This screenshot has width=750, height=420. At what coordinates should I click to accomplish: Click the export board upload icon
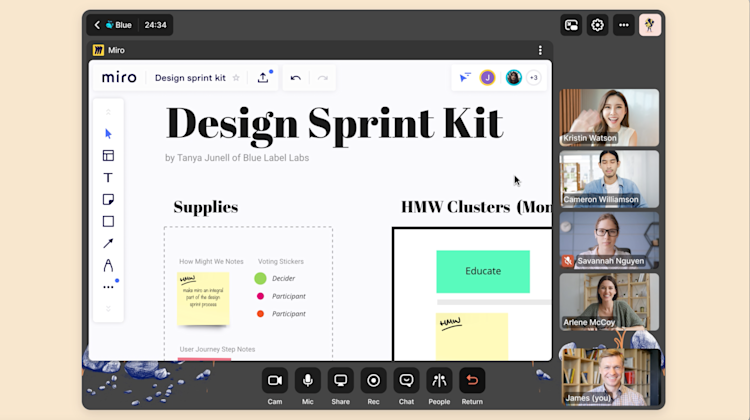[263, 77]
